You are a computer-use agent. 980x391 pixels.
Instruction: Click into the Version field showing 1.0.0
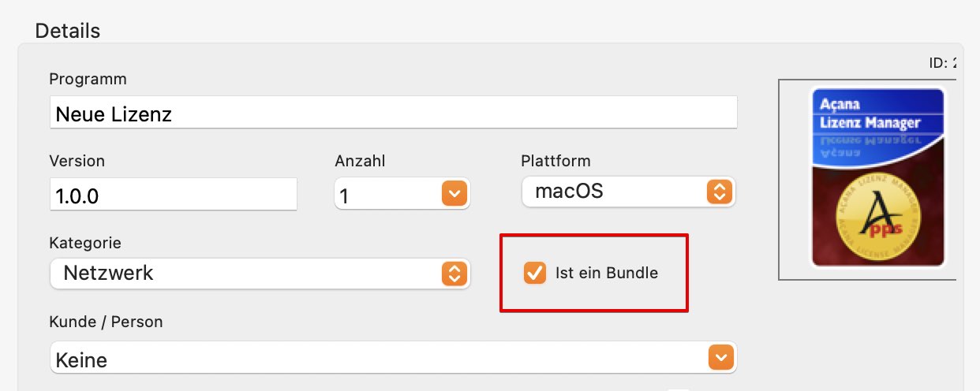tap(173, 194)
